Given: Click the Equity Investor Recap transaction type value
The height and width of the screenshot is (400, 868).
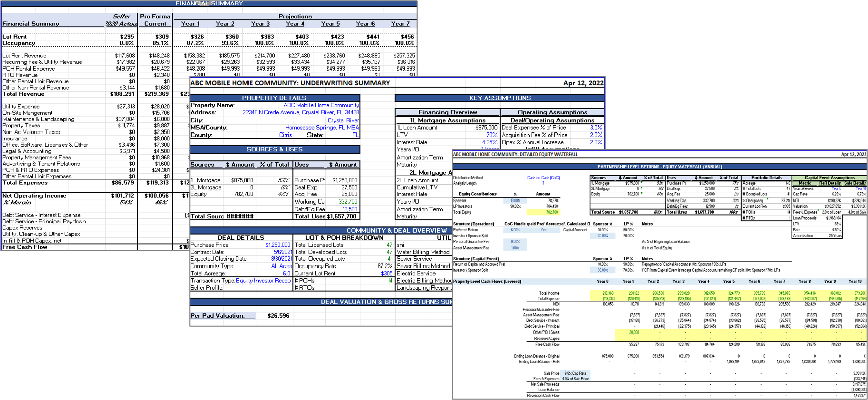Looking at the screenshot, I should 263,281.
